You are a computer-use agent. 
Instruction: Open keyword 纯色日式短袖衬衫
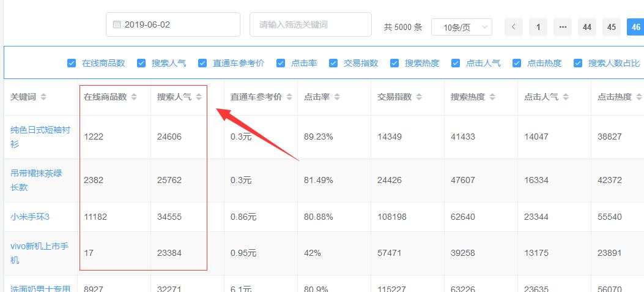[x=40, y=137]
